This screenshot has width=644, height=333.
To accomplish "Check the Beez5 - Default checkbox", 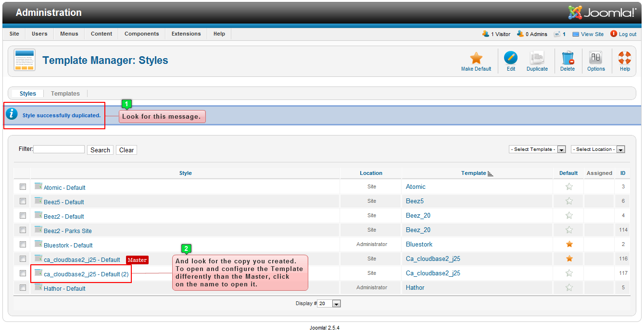I will (x=23, y=201).
